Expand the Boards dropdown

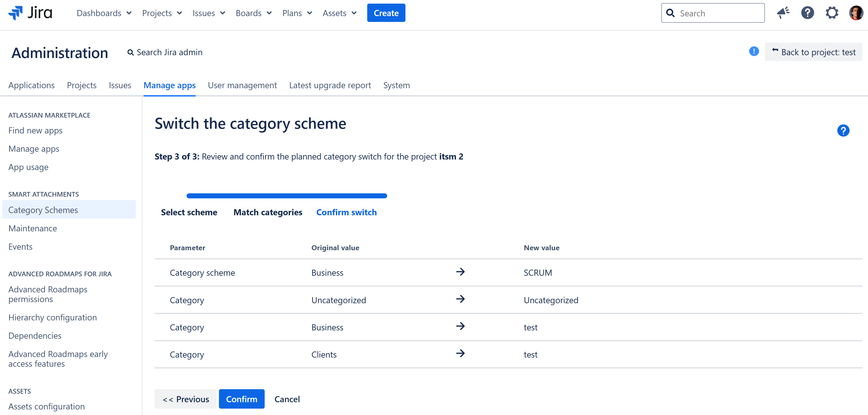254,13
